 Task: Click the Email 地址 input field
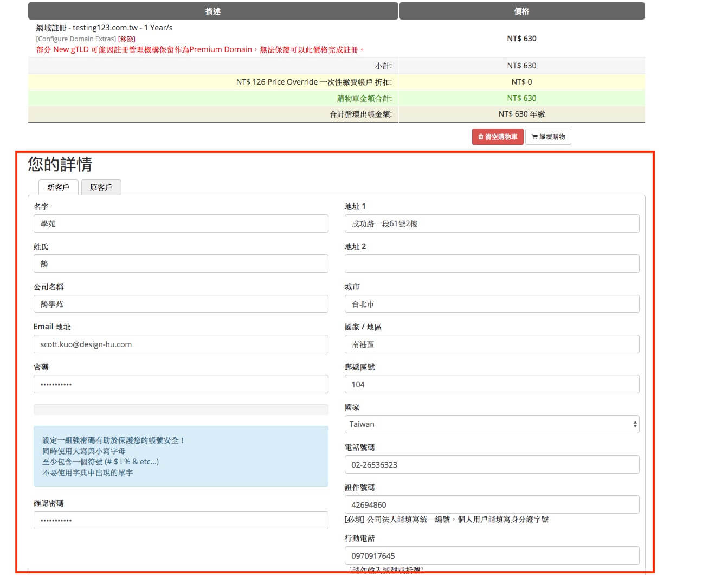pyautogui.click(x=181, y=344)
